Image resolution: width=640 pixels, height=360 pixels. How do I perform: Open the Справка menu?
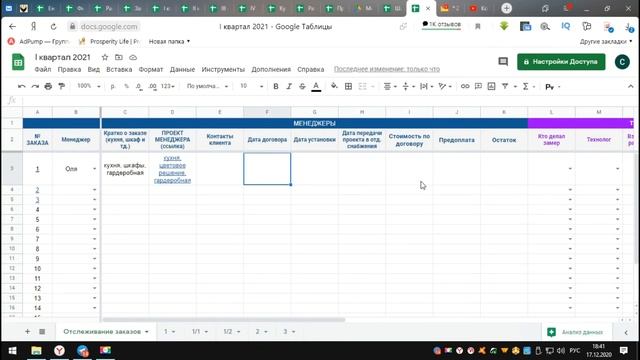coord(311,69)
